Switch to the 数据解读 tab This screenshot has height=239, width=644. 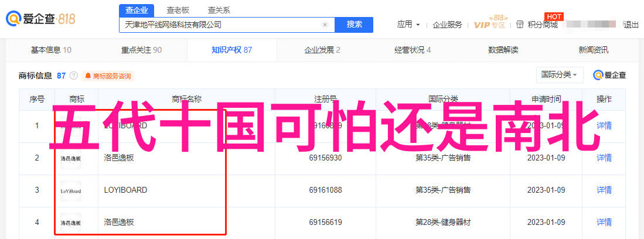click(x=503, y=50)
